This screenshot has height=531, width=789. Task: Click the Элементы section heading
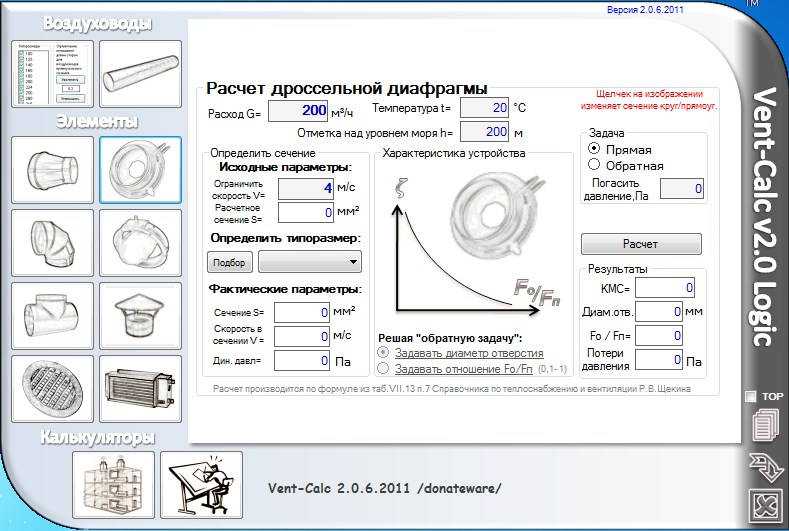[97, 121]
